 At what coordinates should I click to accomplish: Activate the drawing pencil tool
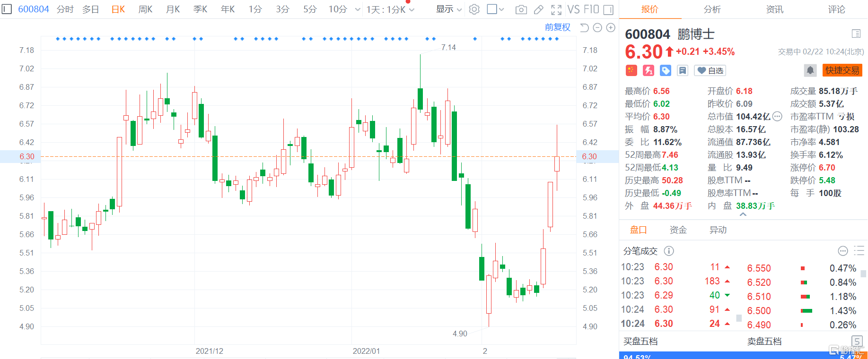pos(539,9)
